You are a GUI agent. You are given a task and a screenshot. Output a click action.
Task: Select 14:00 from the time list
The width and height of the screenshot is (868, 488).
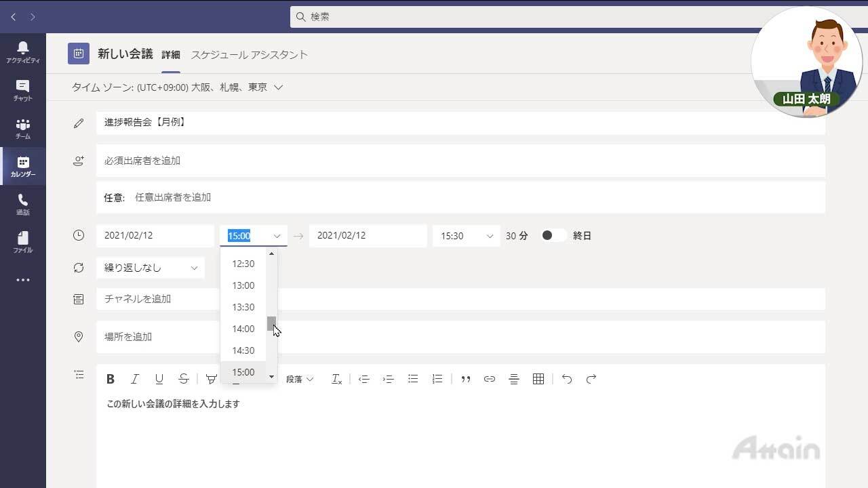tap(243, 329)
